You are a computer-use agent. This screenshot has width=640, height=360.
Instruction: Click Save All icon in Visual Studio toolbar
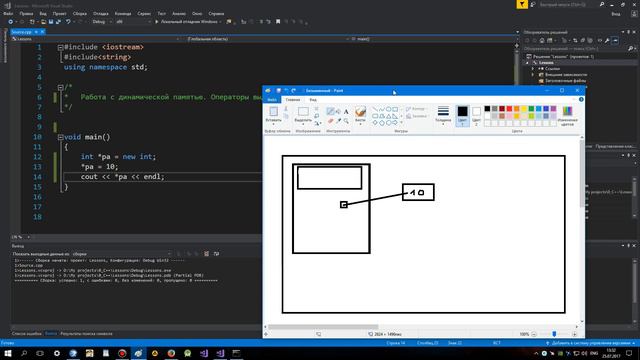pos(58,22)
